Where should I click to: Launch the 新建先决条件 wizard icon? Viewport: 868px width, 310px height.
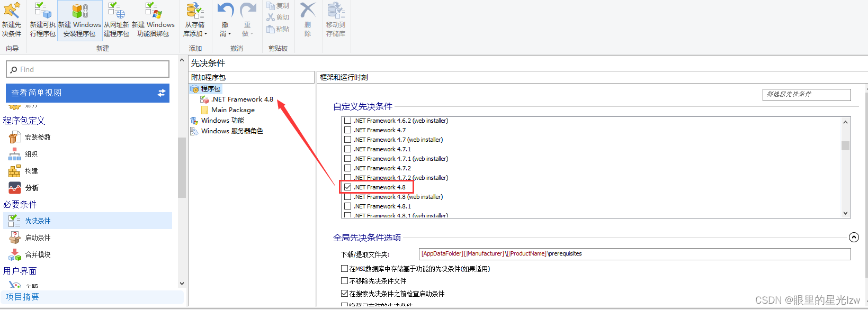pos(12,20)
